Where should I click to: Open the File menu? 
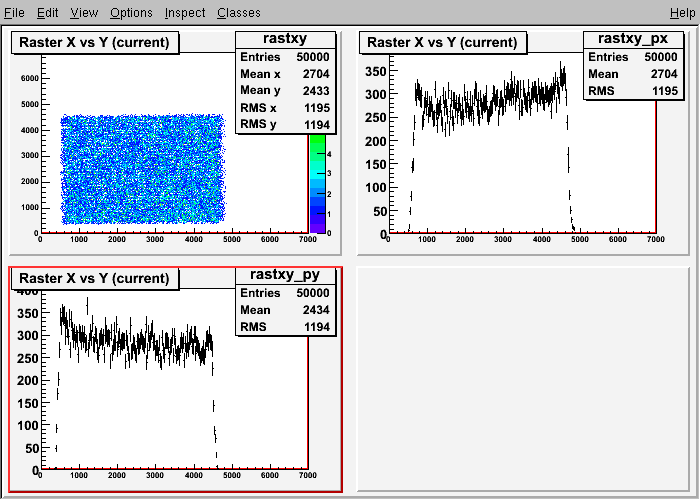point(14,12)
